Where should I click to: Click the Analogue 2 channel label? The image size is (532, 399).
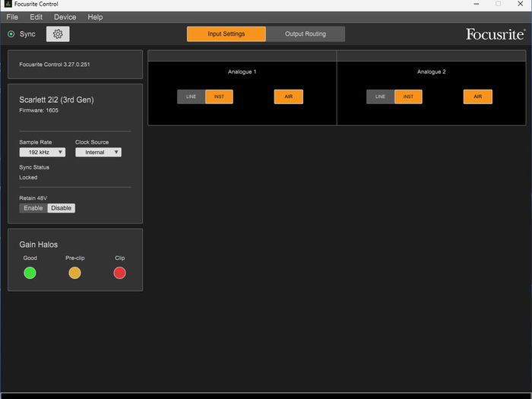pyautogui.click(x=431, y=71)
